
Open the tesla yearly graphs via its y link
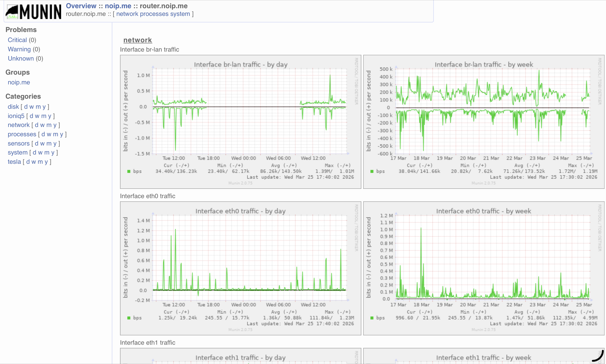(47, 162)
